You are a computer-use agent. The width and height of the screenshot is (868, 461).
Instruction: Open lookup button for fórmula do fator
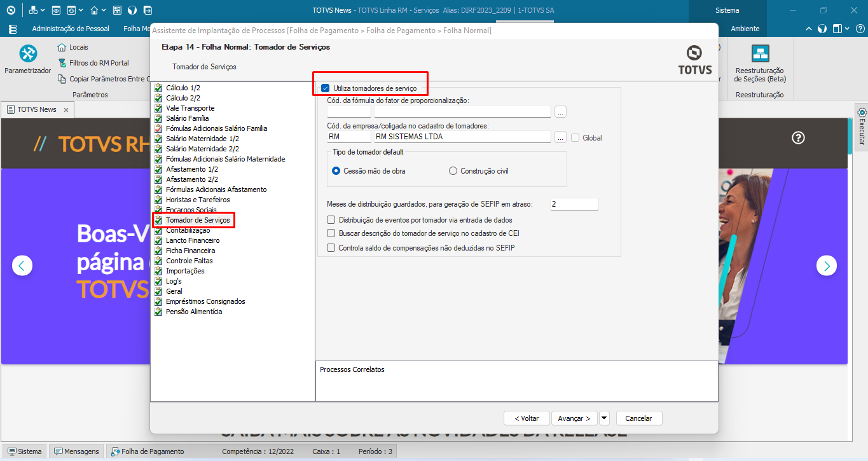(x=560, y=111)
